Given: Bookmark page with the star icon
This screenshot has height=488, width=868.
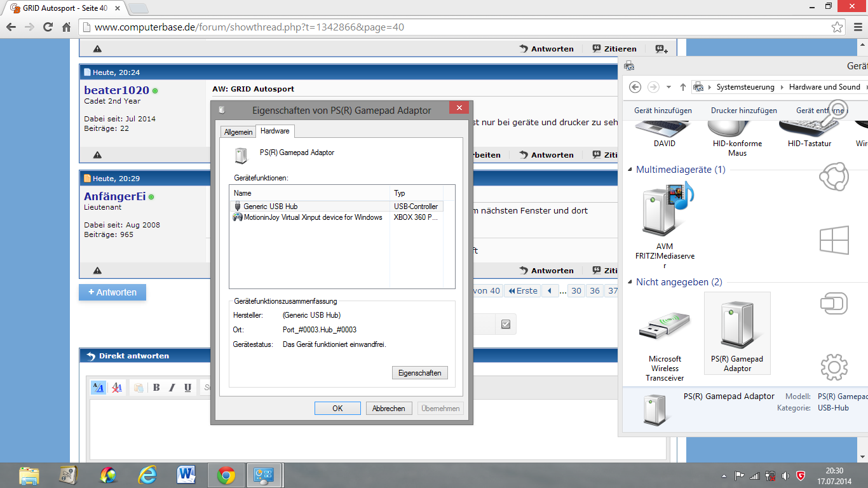Looking at the screenshot, I should (837, 27).
